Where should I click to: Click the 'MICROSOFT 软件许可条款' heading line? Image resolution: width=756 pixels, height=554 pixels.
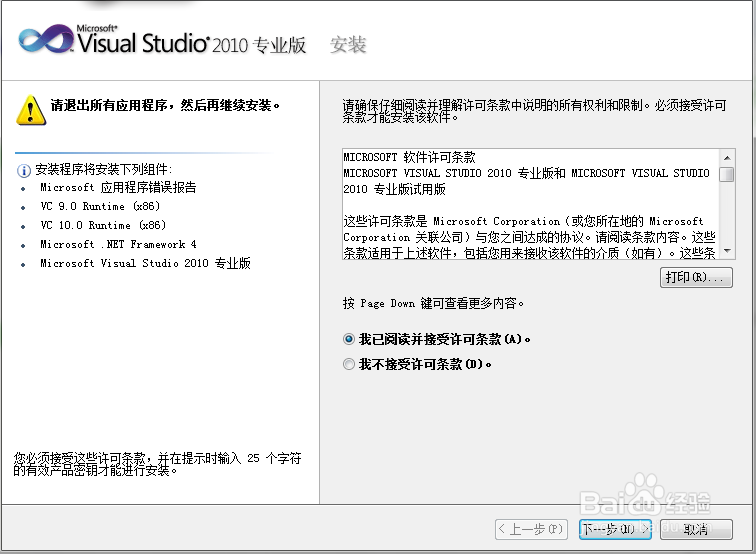click(409, 157)
